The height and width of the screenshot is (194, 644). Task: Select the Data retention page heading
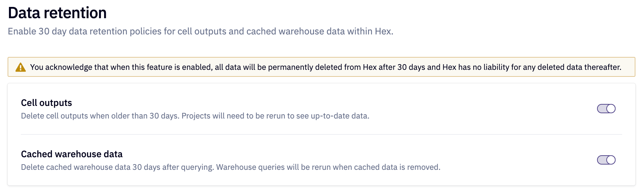pos(57,13)
